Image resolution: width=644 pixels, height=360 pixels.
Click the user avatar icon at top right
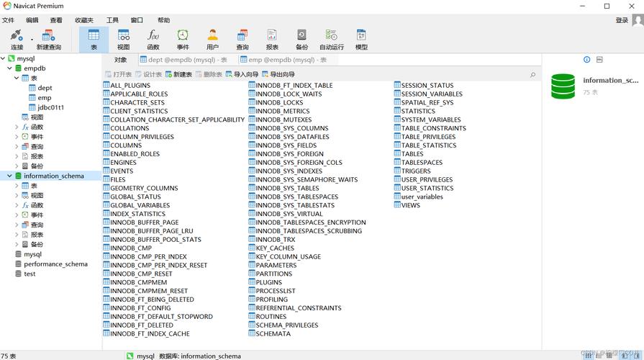(638, 20)
